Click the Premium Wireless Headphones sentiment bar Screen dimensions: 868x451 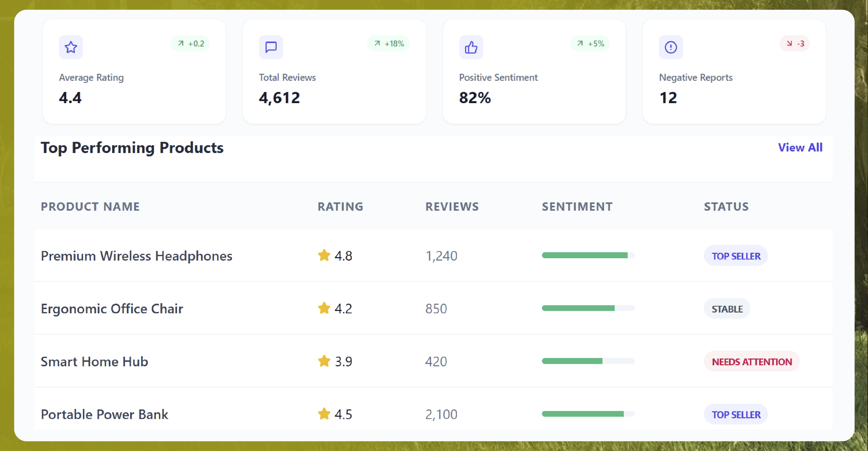pos(588,255)
